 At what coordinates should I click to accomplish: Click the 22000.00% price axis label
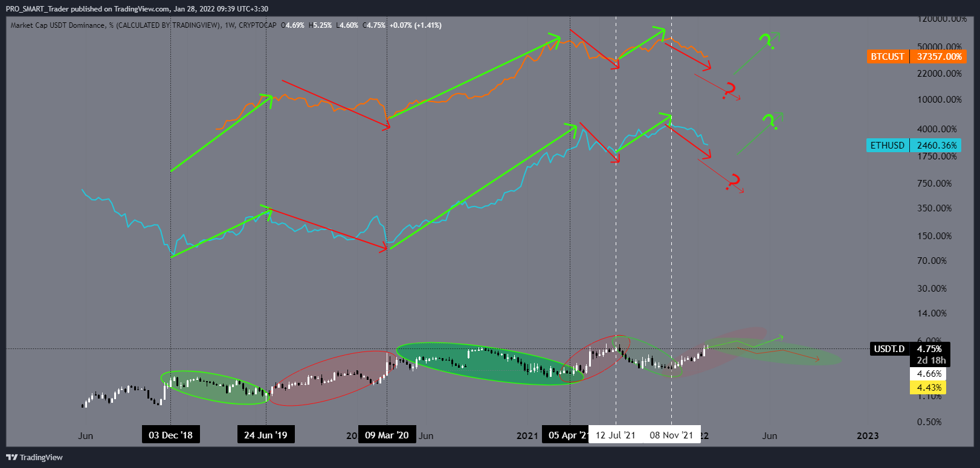pyautogui.click(x=940, y=74)
